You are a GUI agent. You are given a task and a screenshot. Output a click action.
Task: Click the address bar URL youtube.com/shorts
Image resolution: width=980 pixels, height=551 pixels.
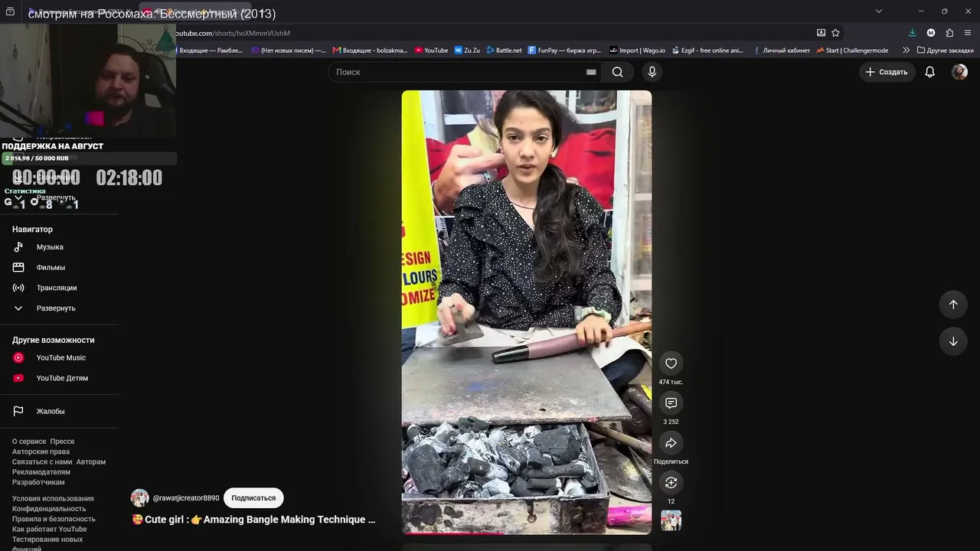tap(233, 34)
